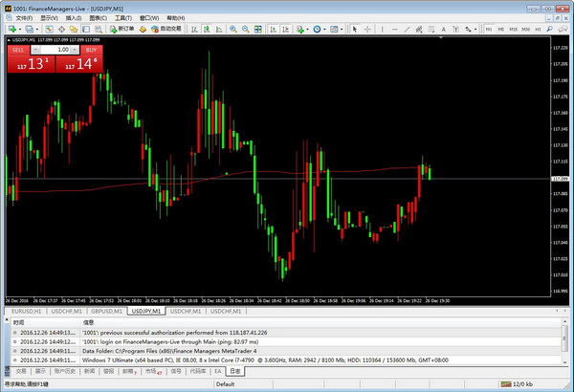Select the arrow cursor tool
Screen dimensions: 574x392
pos(351,30)
